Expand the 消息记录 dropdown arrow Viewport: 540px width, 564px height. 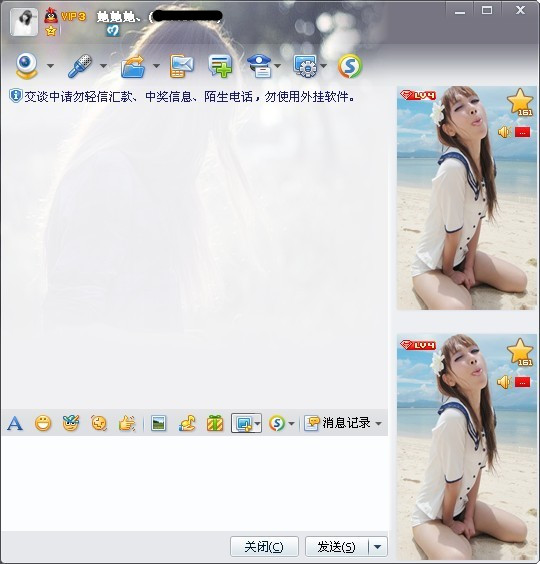pyautogui.click(x=378, y=424)
